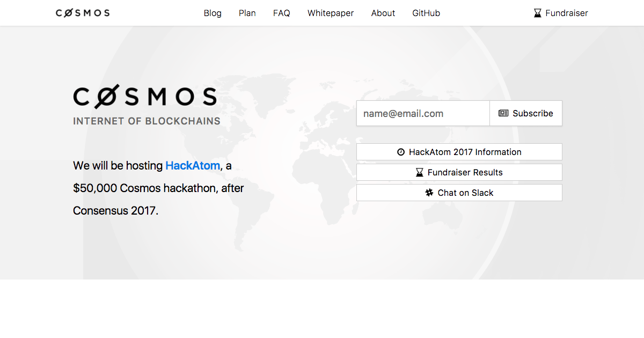View Fundraiser Results
This screenshot has width=644, height=338.
[x=465, y=172]
